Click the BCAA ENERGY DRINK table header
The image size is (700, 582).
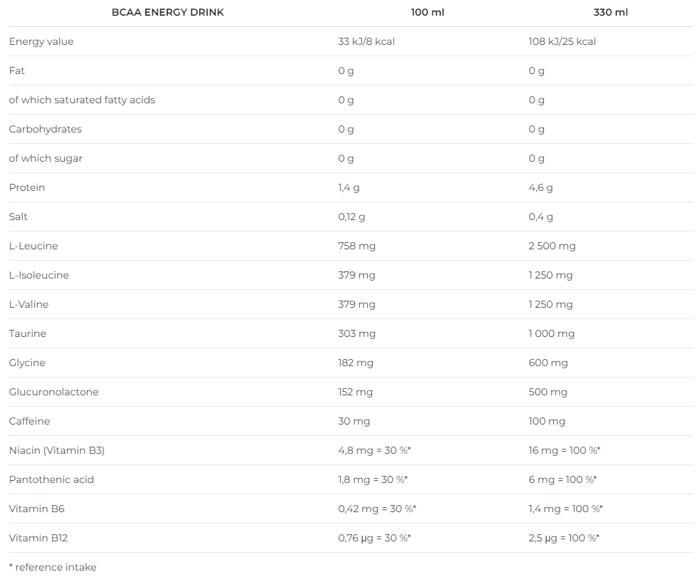pos(168,12)
